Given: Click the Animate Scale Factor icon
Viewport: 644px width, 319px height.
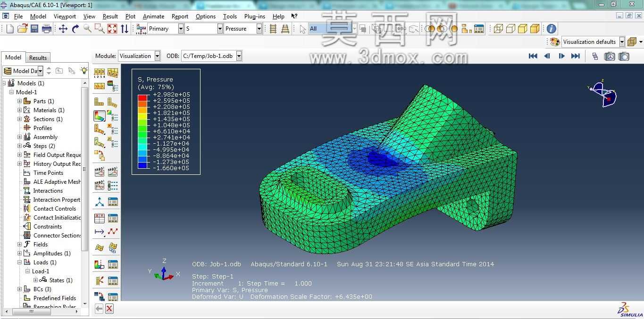Looking at the screenshot, I should 99,172.
